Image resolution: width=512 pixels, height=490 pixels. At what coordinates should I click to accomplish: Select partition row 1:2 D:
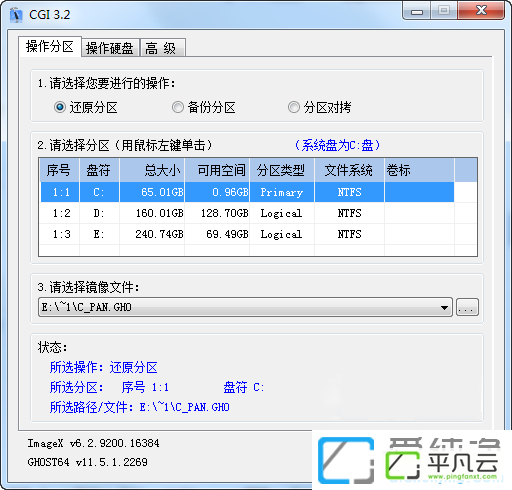[x=247, y=213]
